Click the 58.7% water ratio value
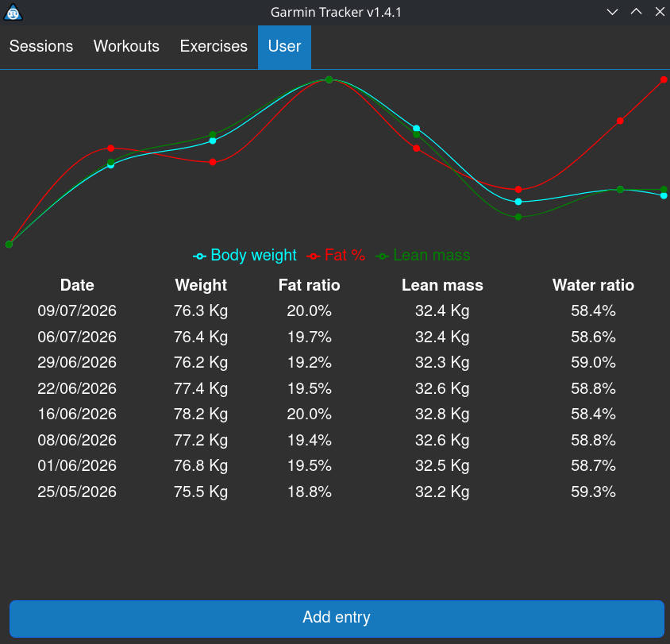This screenshot has width=670, height=644. click(593, 466)
